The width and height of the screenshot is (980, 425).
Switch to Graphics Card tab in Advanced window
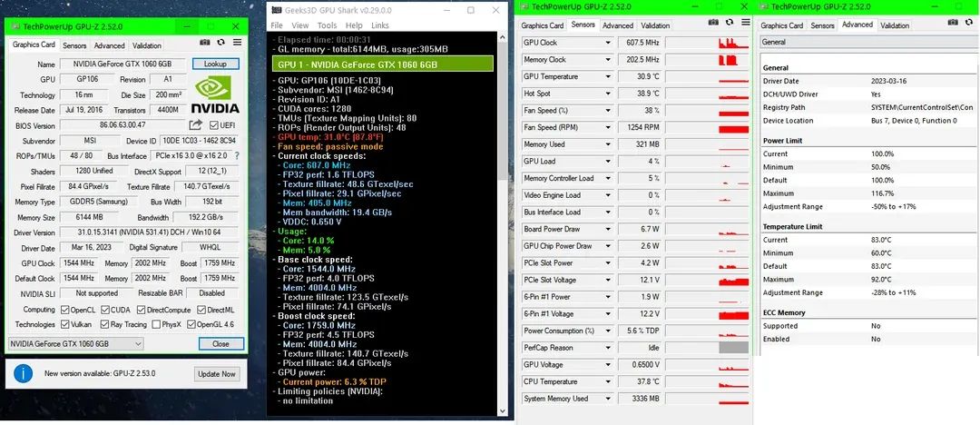tap(782, 25)
